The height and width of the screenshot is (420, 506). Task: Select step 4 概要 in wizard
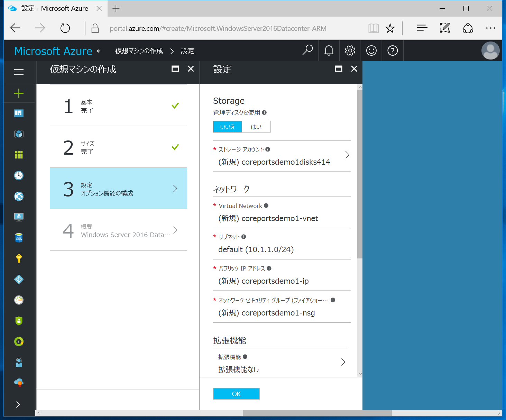click(118, 230)
